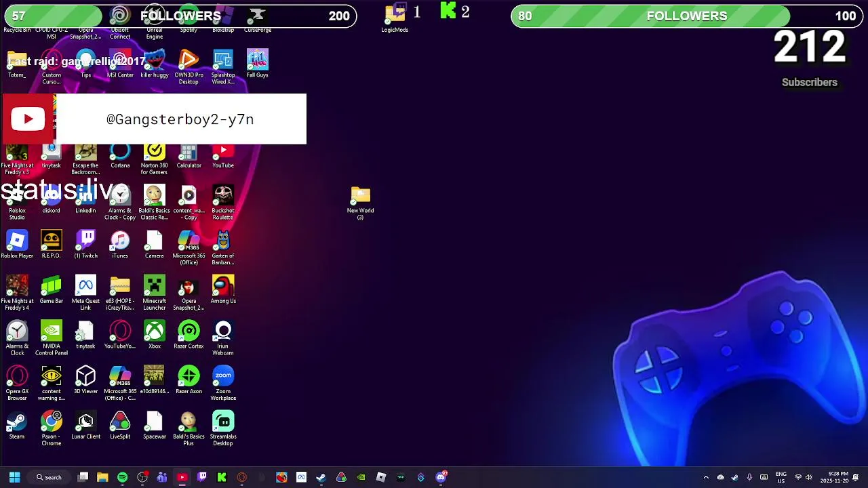Open OWN3D Pro Desktop shortcut
868x488 pixels.
tap(189, 67)
